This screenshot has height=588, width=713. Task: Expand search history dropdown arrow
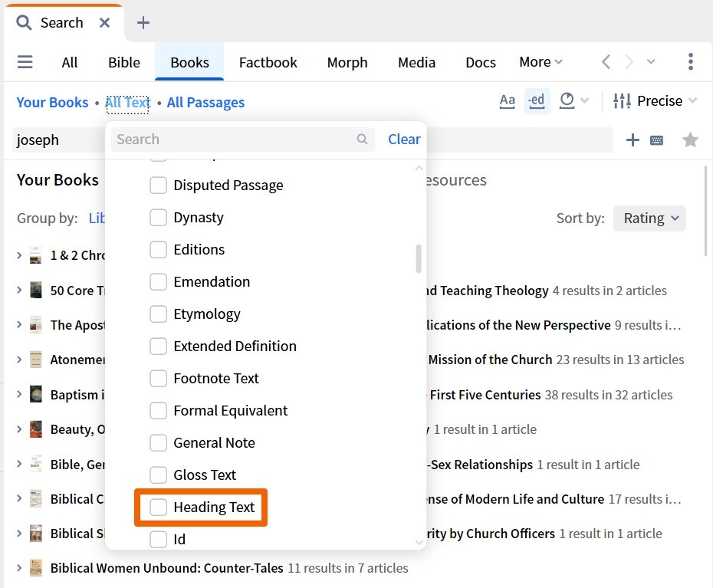[x=585, y=100]
